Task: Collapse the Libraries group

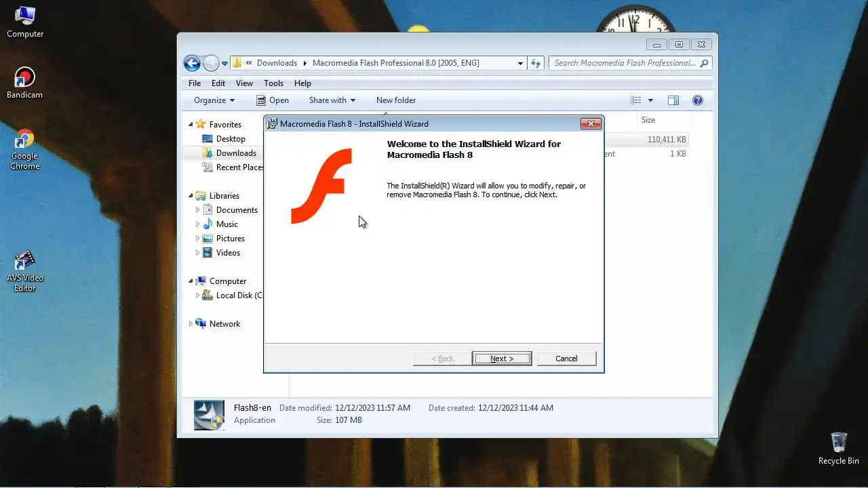Action: (191, 195)
